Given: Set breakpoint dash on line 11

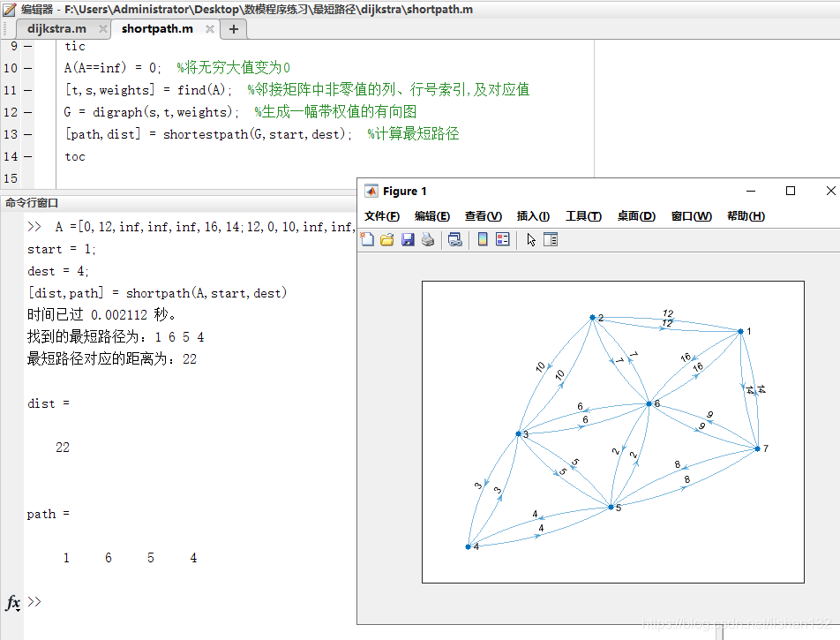Looking at the screenshot, I should (28, 90).
